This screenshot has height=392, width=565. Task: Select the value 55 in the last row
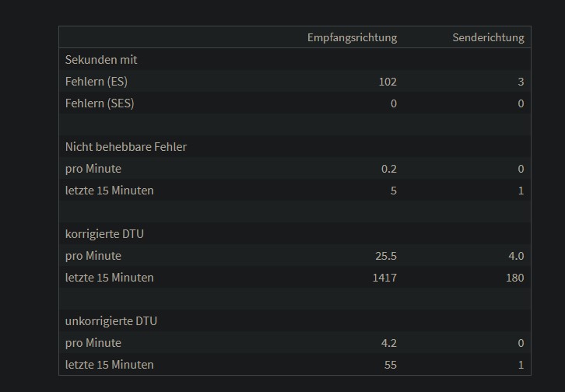pos(390,365)
